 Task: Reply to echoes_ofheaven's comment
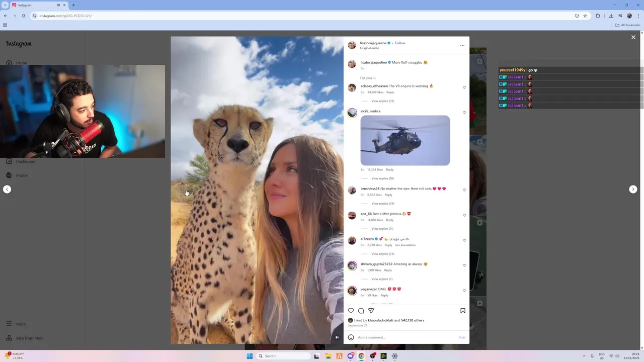tap(390, 93)
